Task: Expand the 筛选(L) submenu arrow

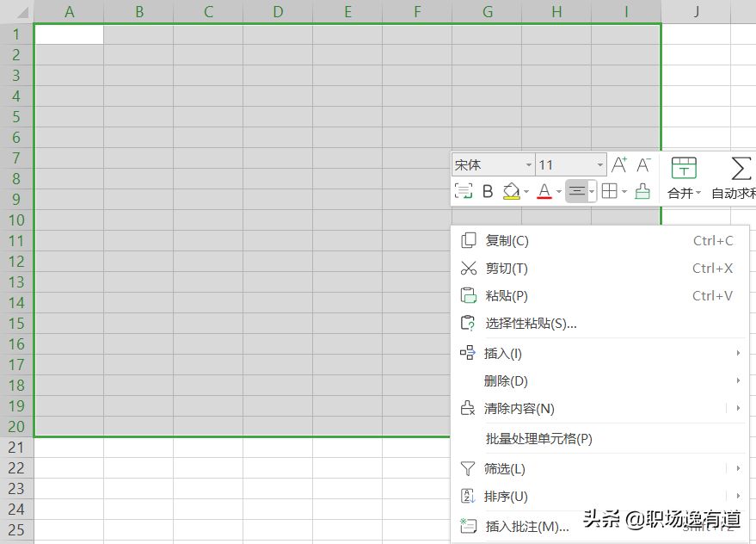Action: 738,468
